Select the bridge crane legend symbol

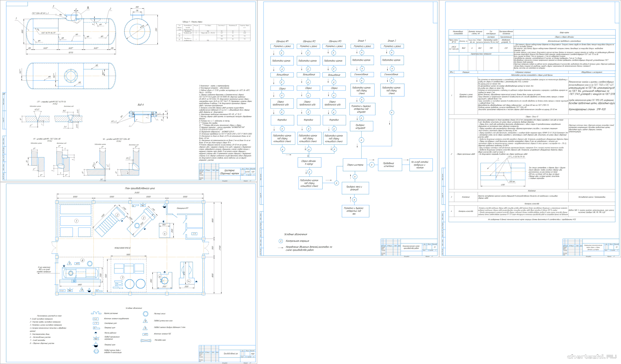pos(146,341)
